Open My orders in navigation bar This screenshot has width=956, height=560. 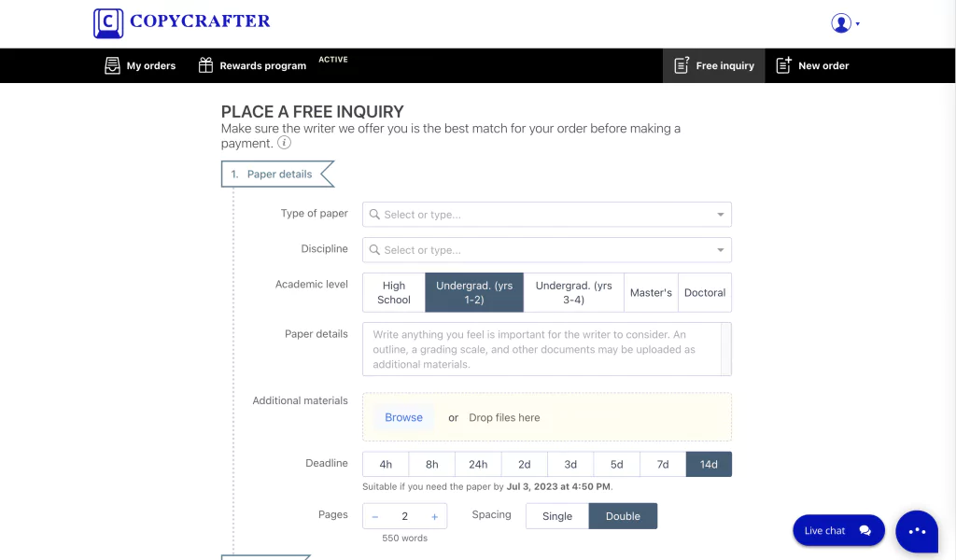click(140, 66)
